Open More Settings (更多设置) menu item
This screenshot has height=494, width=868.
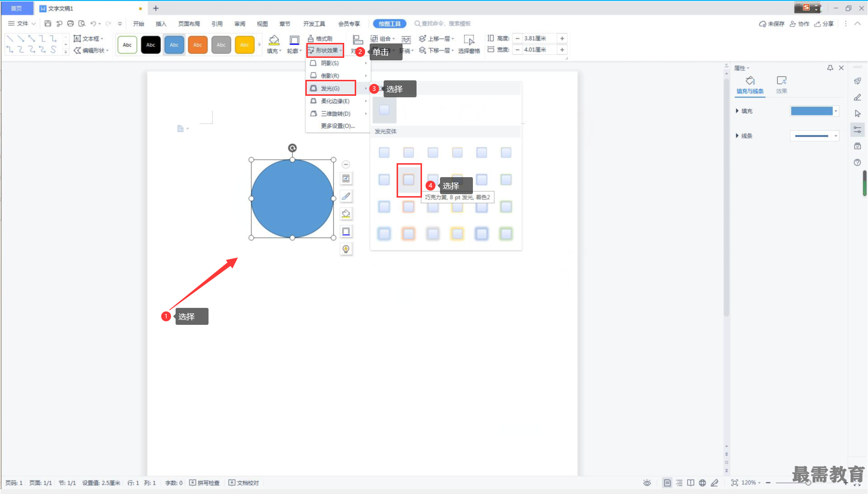(x=338, y=126)
